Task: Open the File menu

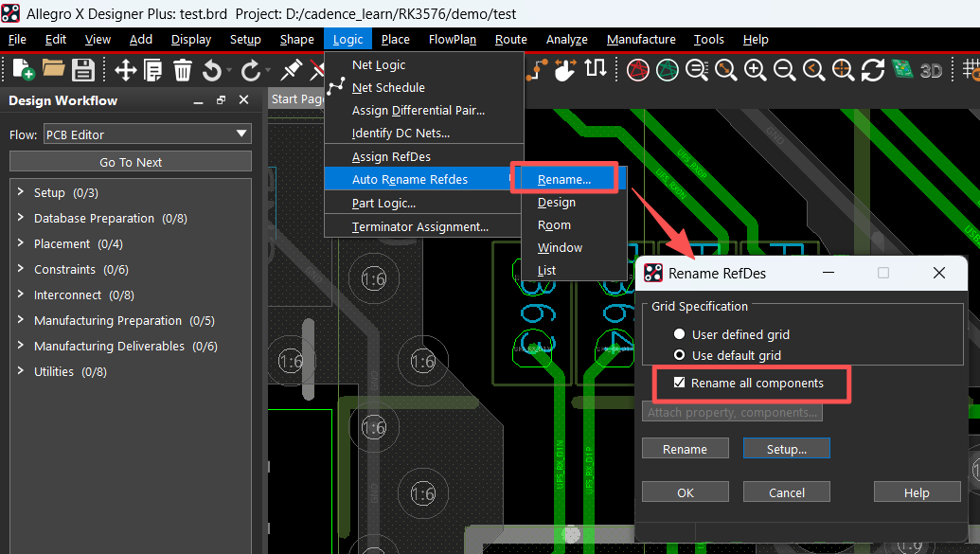Action: coord(17,40)
